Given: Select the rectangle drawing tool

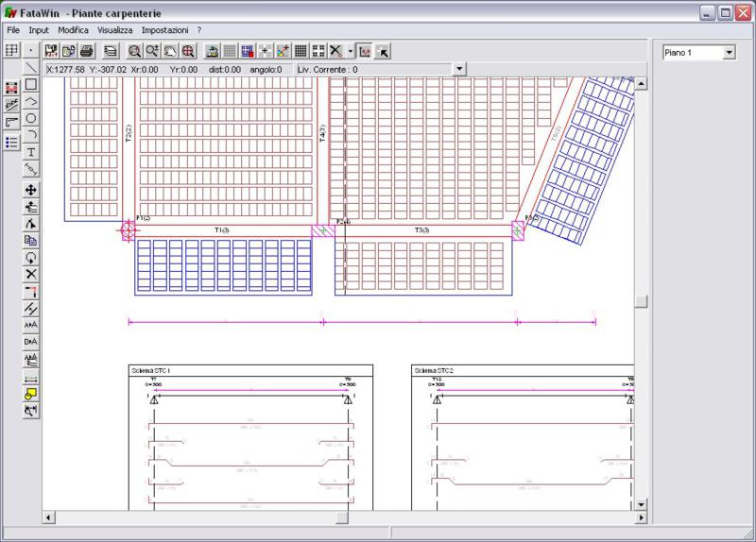Looking at the screenshot, I should point(31,84).
